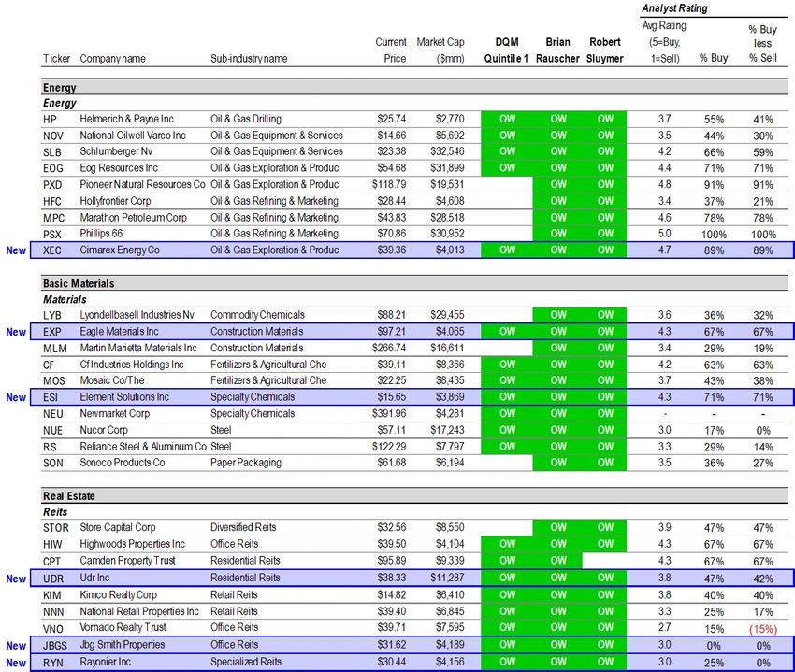Select the "$11,287" market cap for UDR
795x672 pixels.
click(447, 578)
